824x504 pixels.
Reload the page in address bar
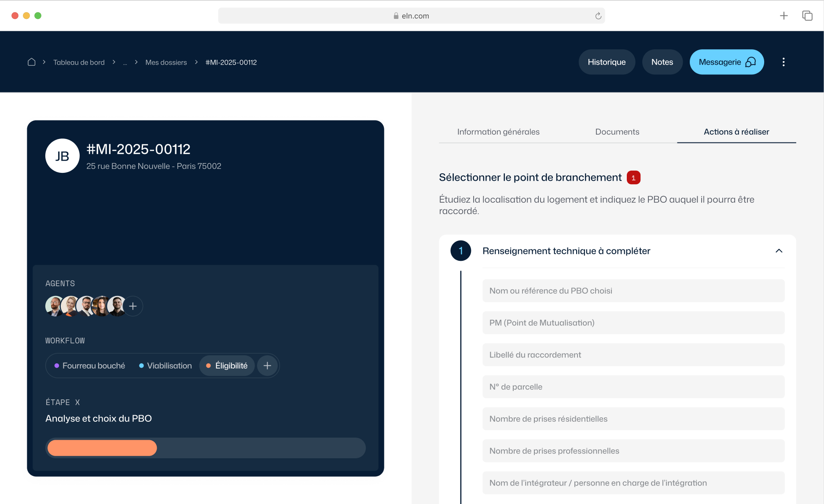(x=598, y=16)
